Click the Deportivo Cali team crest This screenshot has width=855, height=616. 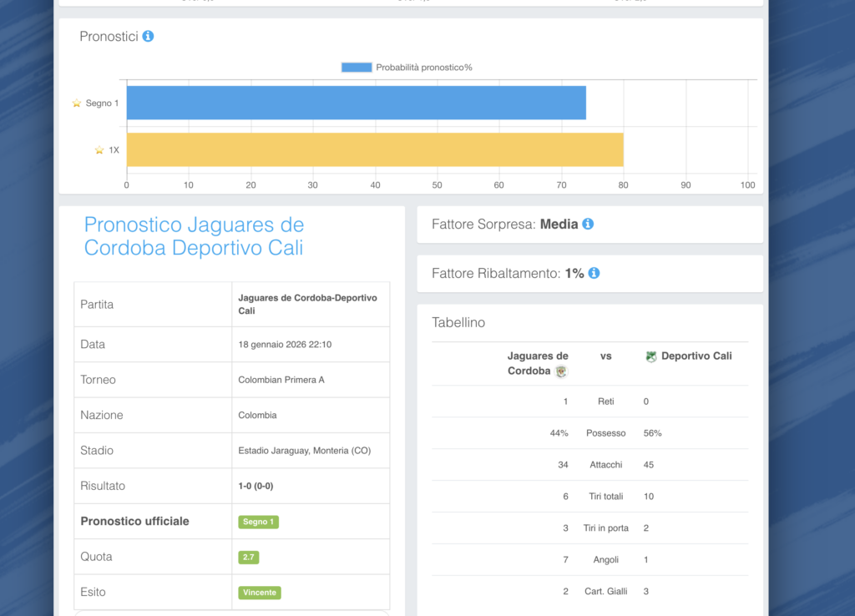[x=651, y=356]
